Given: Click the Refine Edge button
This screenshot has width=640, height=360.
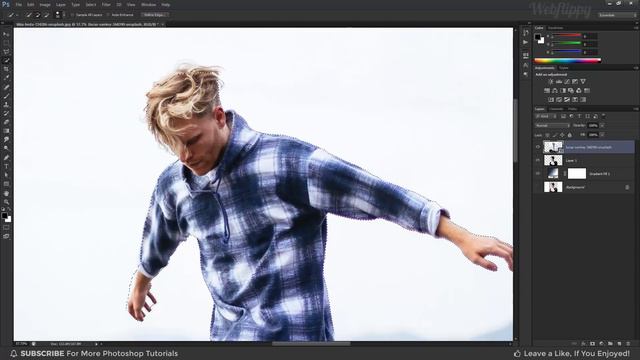Looking at the screenshot, I should 155,15.
